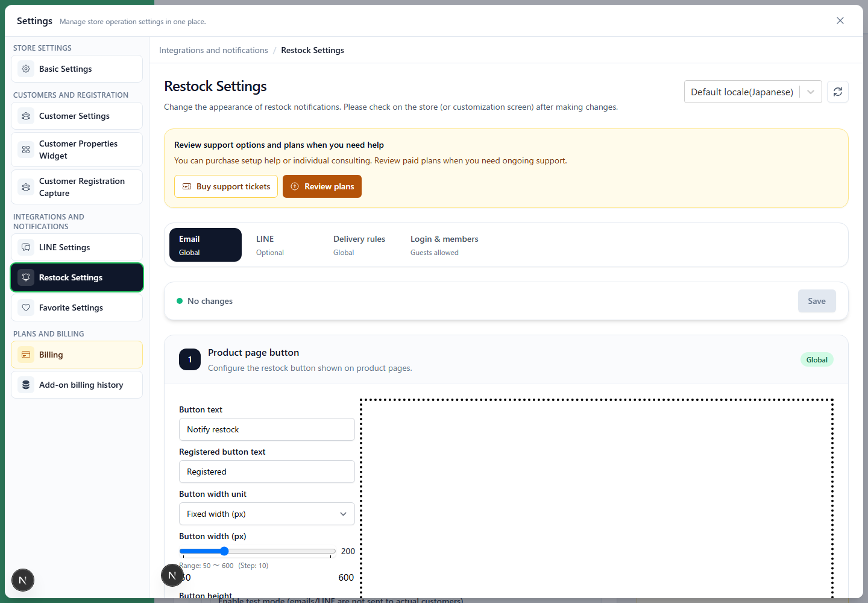Expand the Button width unit dropdown
868x603 pixels.
(267, 514)
